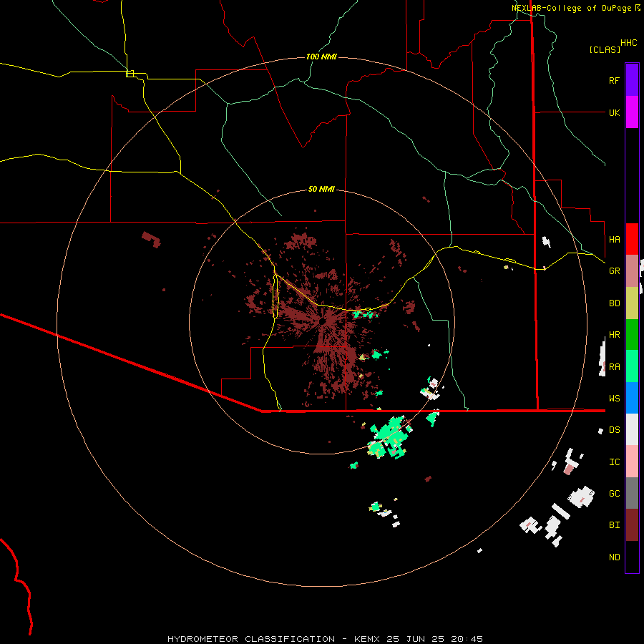Click the KEMX radar site identifier
The width and height of the screenshot is (644, 644).
click(367, 639)
